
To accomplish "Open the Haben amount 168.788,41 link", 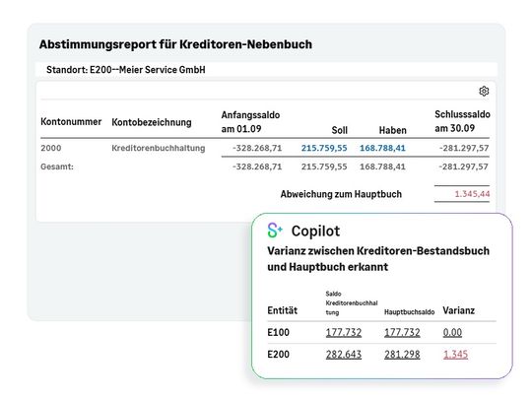I will (382, 148).
